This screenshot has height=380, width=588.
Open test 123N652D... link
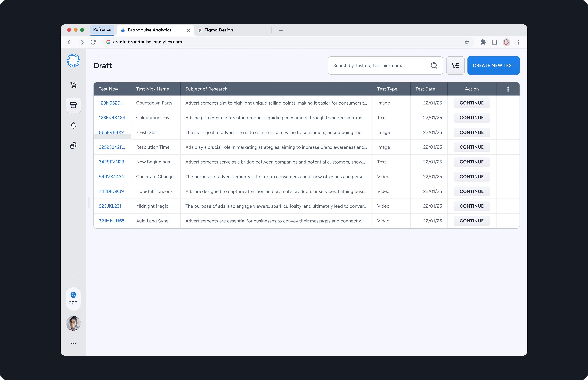coord(111,103)
